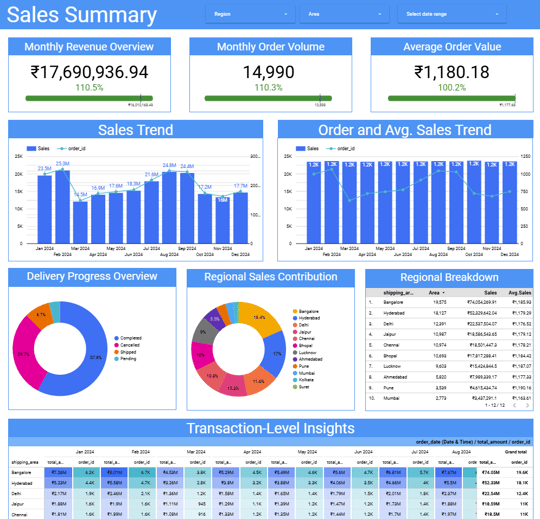This screenshot has width=540, height=519.
Task: Select the Ahmedabad row in Regional Breakdown table
Action: point(449,377)
